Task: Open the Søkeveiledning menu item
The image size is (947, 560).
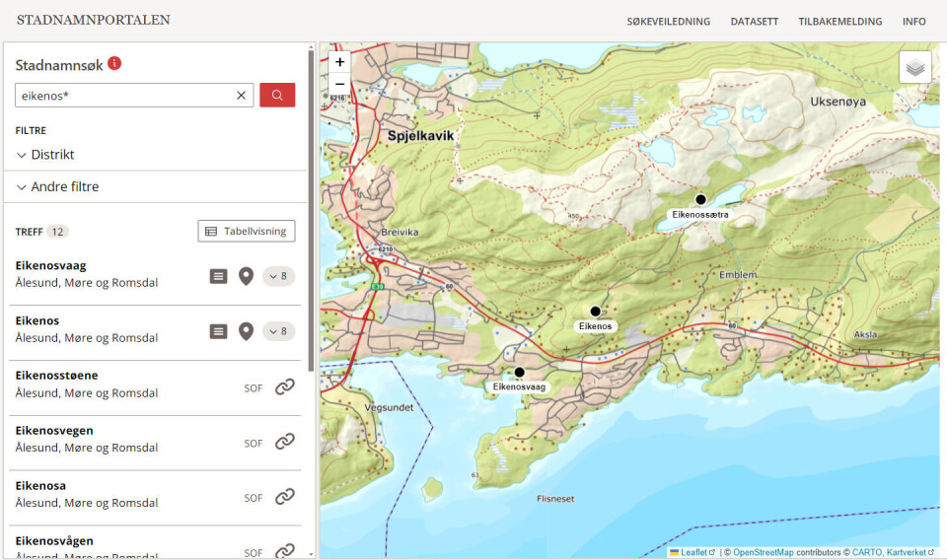Action: tap(667, 22)
